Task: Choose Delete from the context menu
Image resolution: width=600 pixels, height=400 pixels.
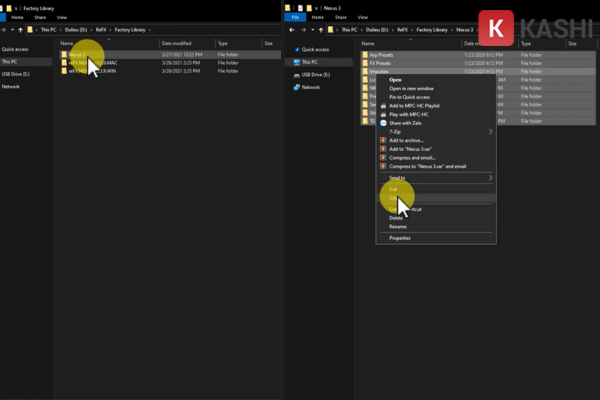Action: pos(396,217)
